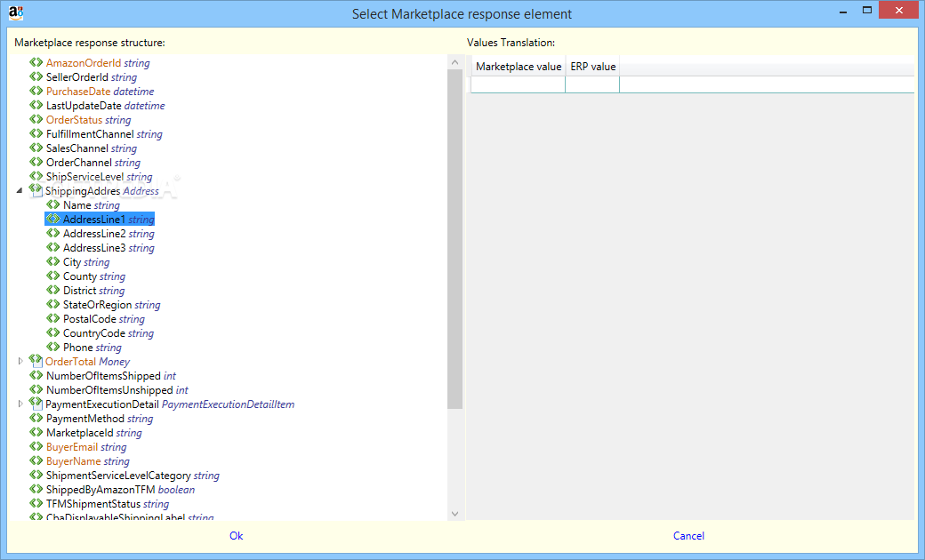The height and width of the screenshot is (560, 925).
Task: Click the element icon next to Phone
Action: [x=53, y=347]
